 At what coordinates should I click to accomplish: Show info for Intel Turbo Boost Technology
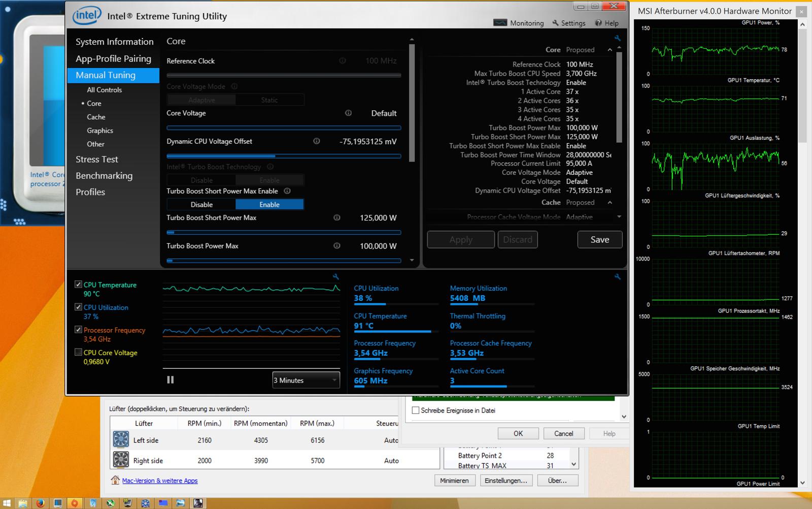coord(270,166)
